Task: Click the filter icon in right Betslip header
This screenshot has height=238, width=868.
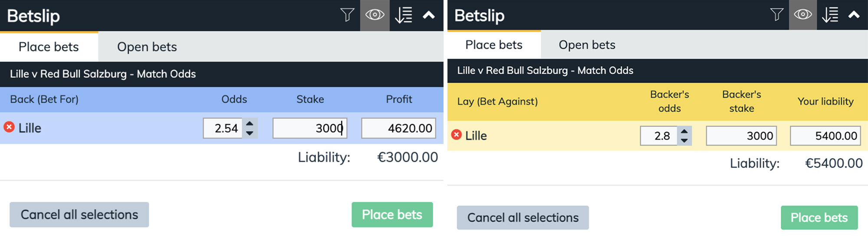Action: click(x=777, y=15)
